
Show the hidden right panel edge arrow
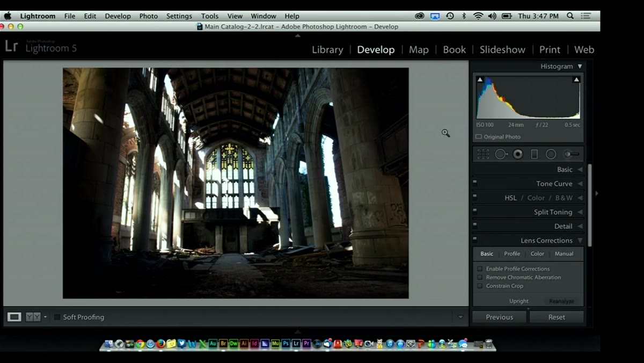[x=596, y=193]
